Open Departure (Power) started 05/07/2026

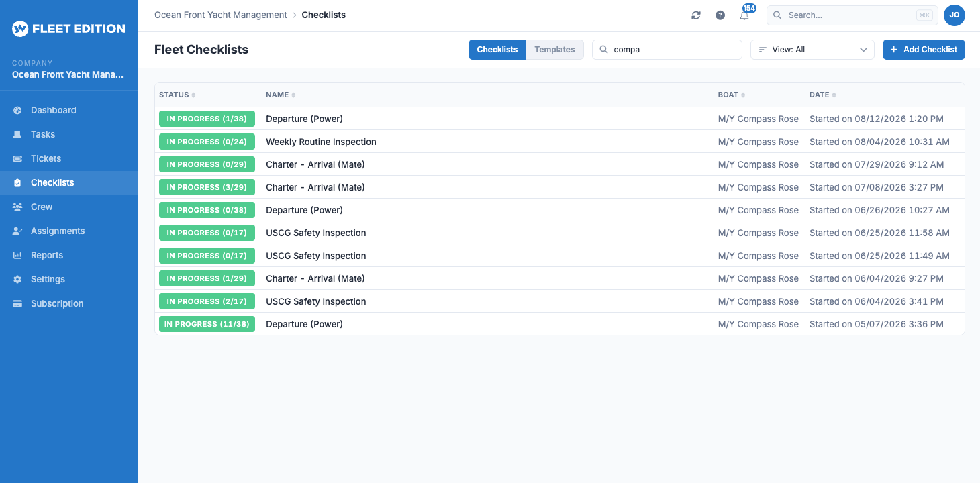coord(304,324)
